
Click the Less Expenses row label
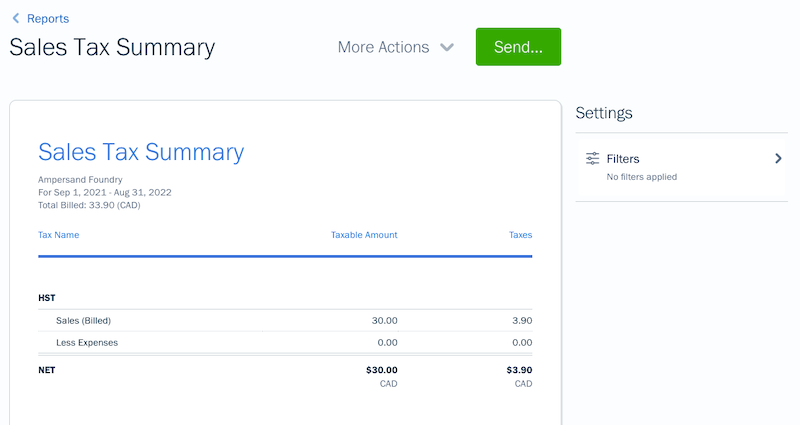point(87,342)
